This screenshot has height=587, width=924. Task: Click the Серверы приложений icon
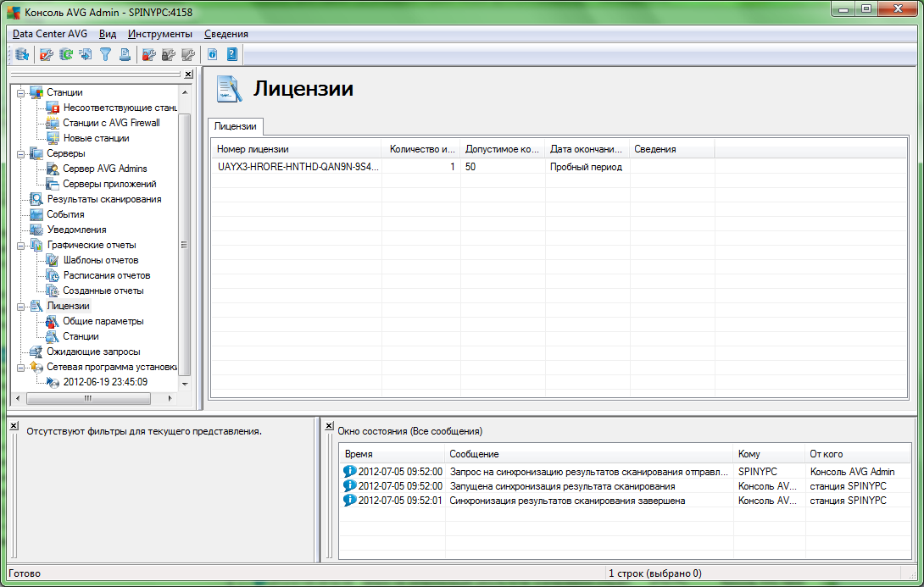point(53,185)
